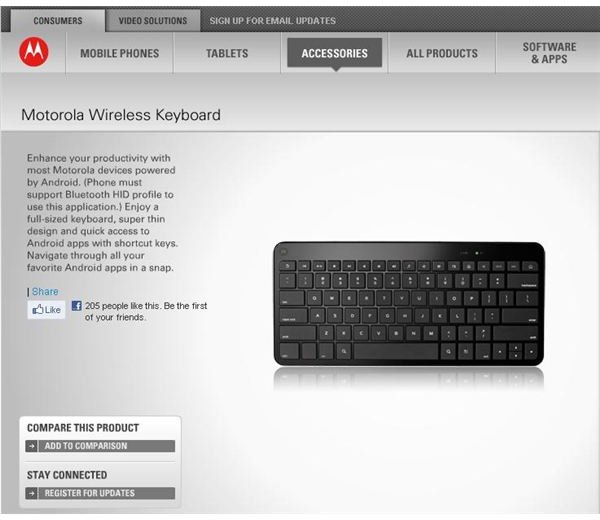Select the Accessories navigation item
The height and width of the screenshot is (520, 600).
point(334,53)
